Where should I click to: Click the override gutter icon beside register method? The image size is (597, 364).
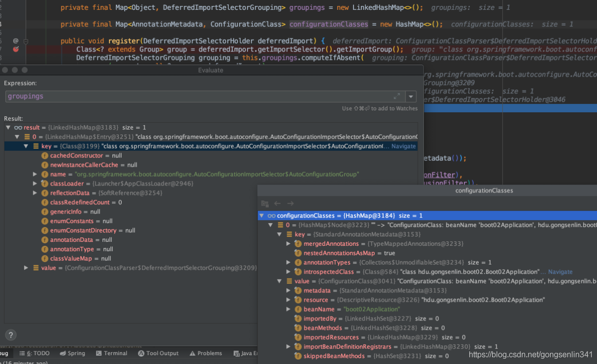point(16,41)
